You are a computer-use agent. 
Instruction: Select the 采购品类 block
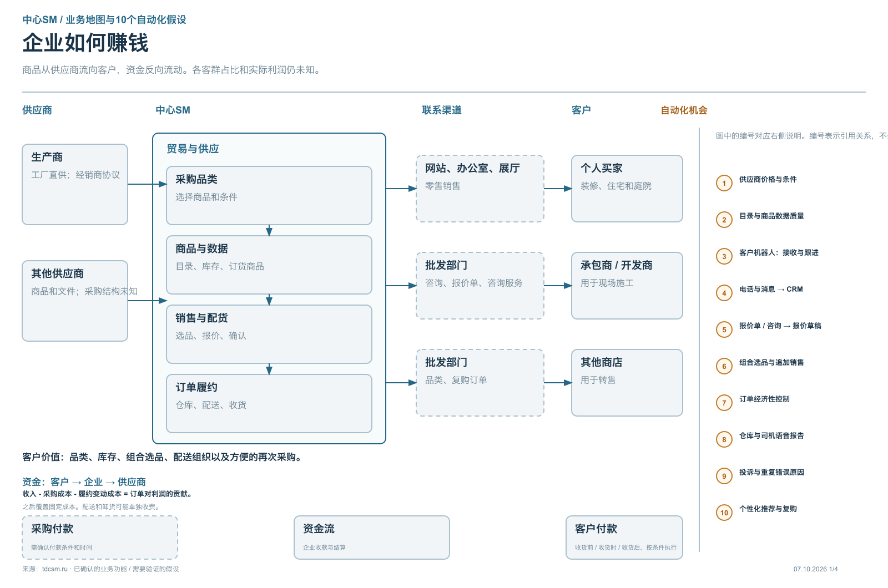pyautogui.click(x=269, y=195)
